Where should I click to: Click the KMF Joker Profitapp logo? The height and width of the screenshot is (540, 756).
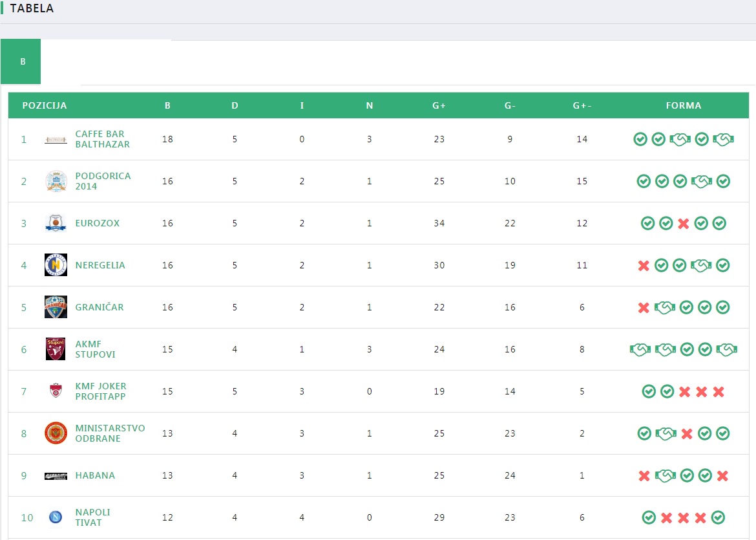(56, 391)
